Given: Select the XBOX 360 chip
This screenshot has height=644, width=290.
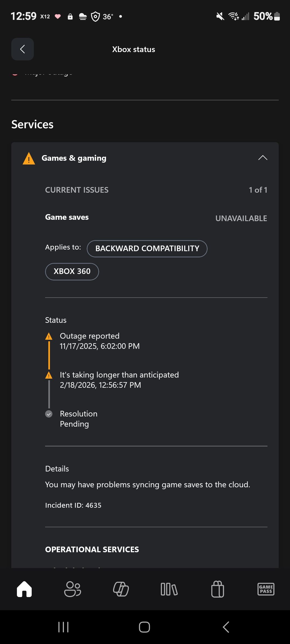Looking at the screenshot, I should (72, 272).
